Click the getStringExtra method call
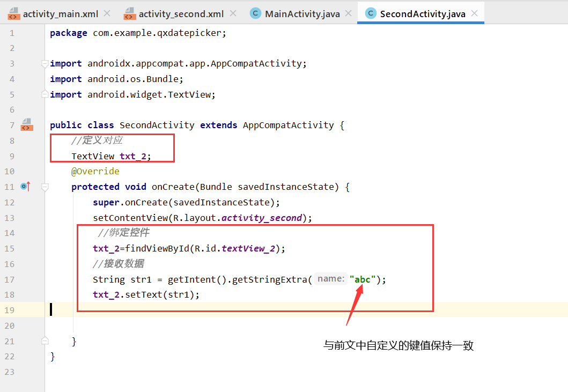The image size is (568, 392). pos(269,279)
